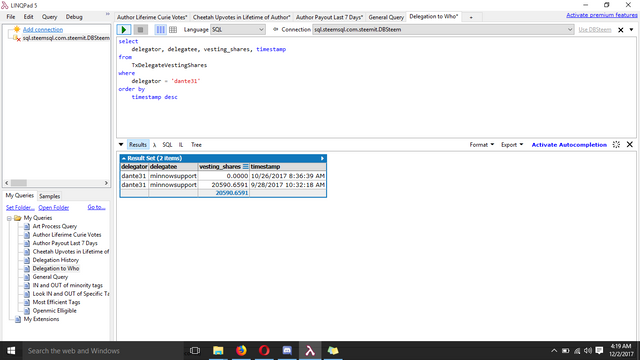Close the results panel with the X
This screenshot has height=360, width=640.
pos(630,144)
